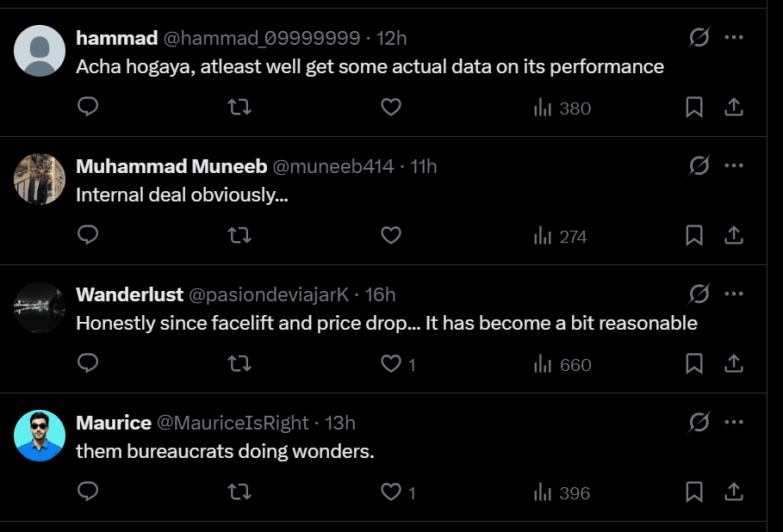Screen dimensions: 783x532
Task: Click hammad's default profile avatar
Action: click(x=40, y=51)
